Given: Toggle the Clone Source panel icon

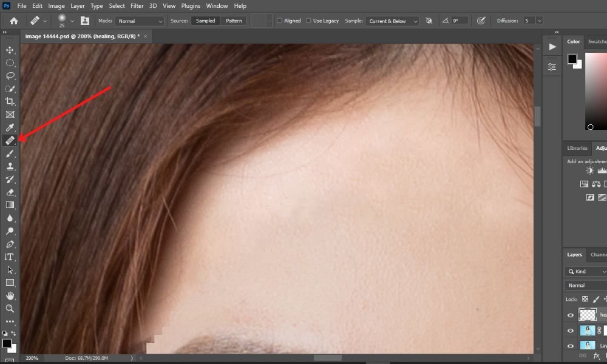Looking at the screenshot, I should [x=85, y=21].
